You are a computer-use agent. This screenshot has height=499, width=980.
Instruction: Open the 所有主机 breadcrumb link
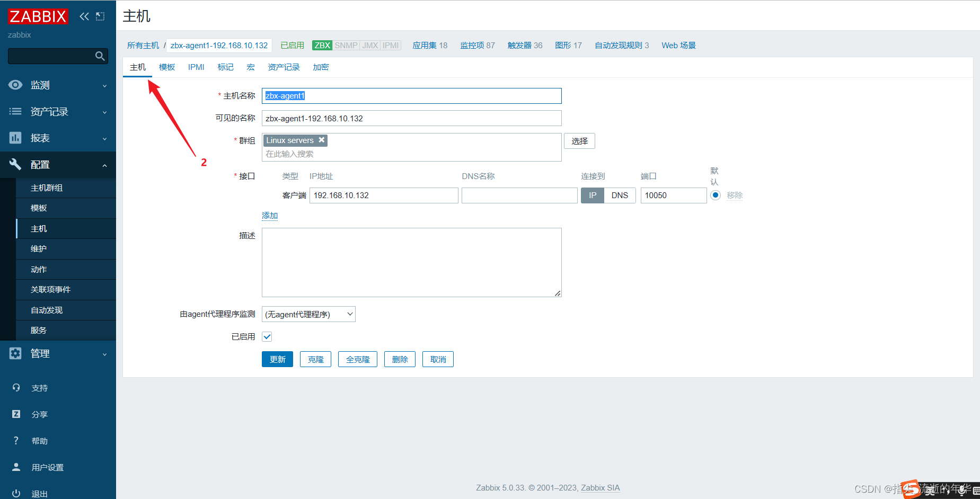pyautogui.click(x=143, y=46)
